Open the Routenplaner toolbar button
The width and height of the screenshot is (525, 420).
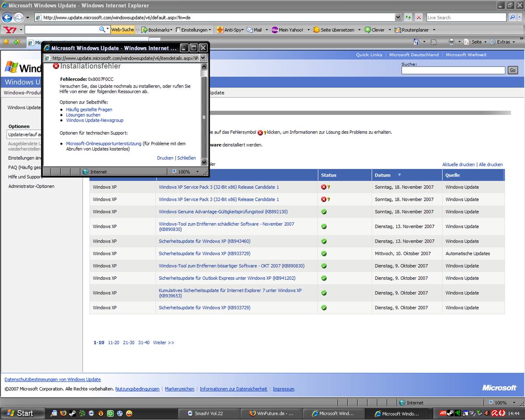coord(412,30)
